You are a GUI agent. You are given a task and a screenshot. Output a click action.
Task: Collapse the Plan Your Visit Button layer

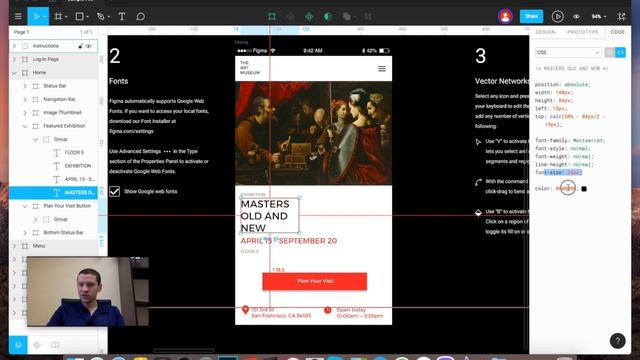point(25,206)
